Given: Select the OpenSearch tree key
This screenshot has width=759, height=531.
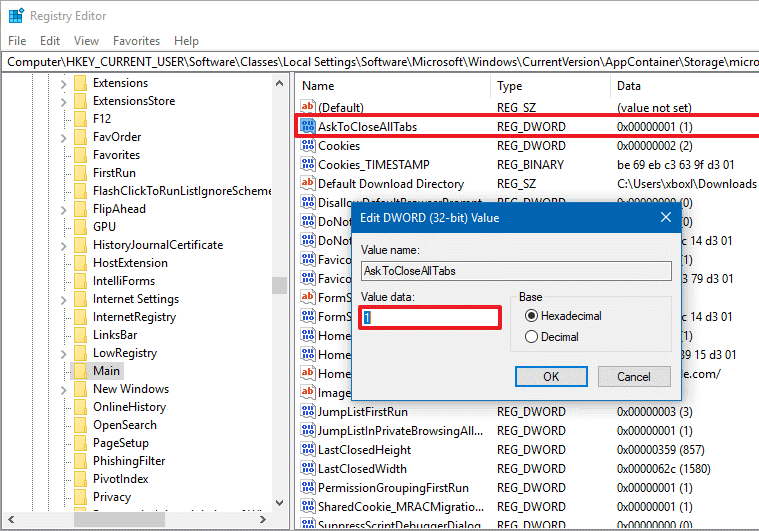Looking at the screenshot, I should tap(125, 425).
